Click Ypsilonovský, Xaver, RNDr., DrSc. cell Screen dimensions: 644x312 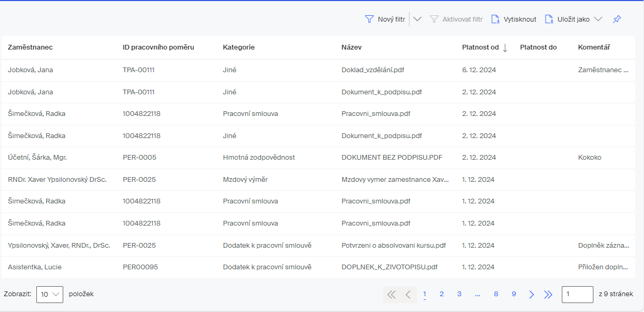pyautogui.click(x=59, y=246)
